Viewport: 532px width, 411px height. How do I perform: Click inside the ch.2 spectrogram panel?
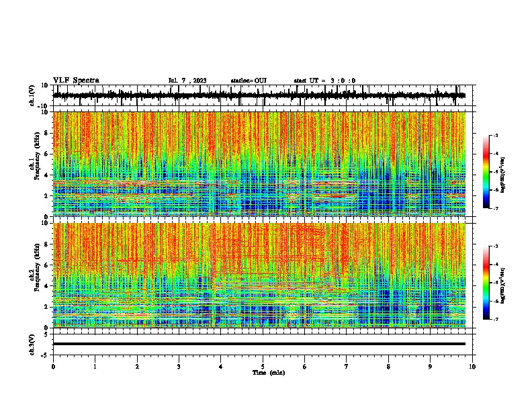[259, 275]
